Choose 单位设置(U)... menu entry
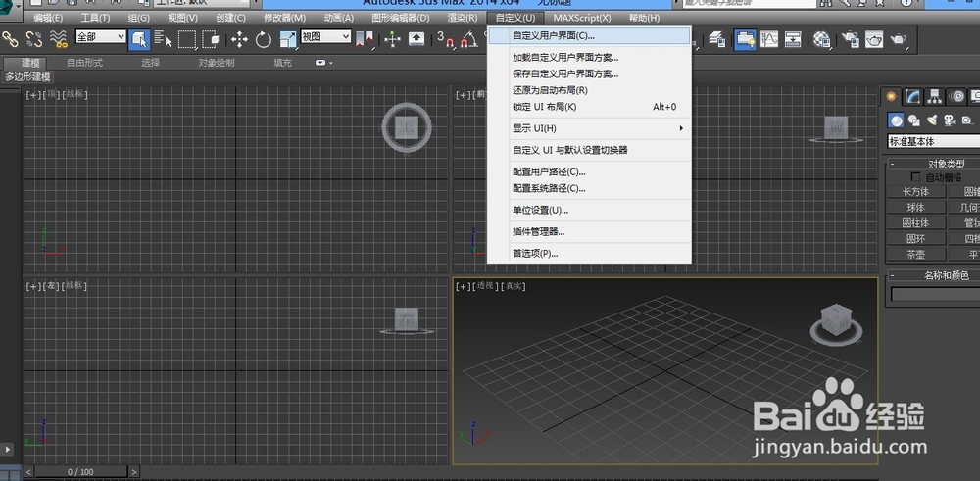Image resolution: width=980 pixels, height=481 pixels. tap(589, 210)
